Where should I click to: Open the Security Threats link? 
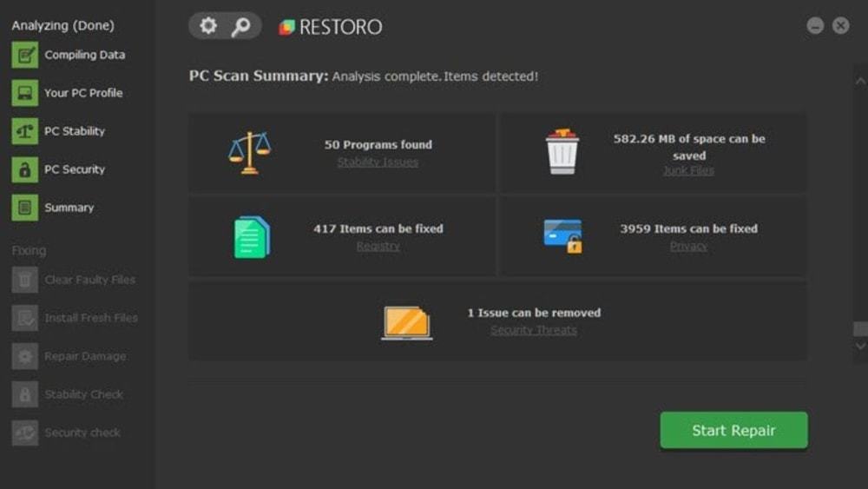[534, 330]
